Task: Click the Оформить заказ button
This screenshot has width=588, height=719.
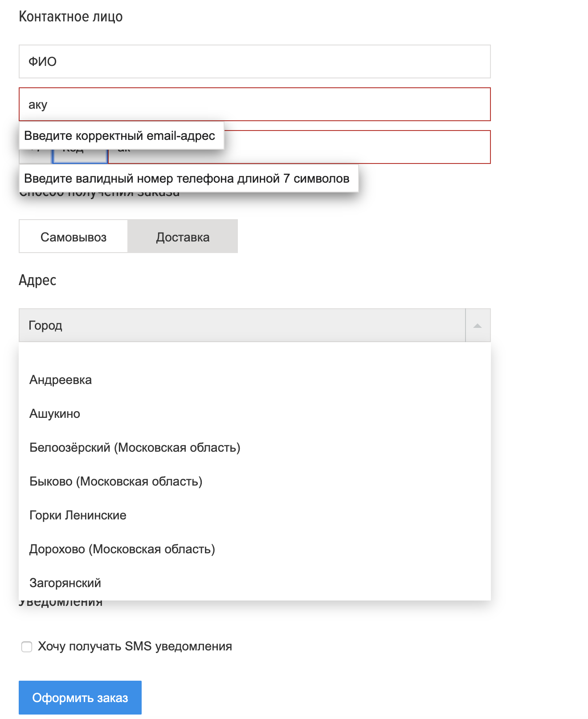Action: click(x=80, y=698)
